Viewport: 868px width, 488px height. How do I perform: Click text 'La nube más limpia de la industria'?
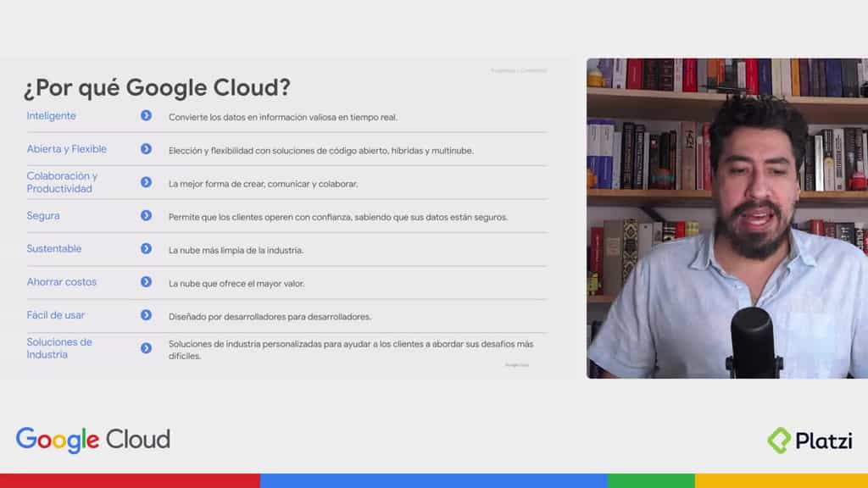point(236,250)
